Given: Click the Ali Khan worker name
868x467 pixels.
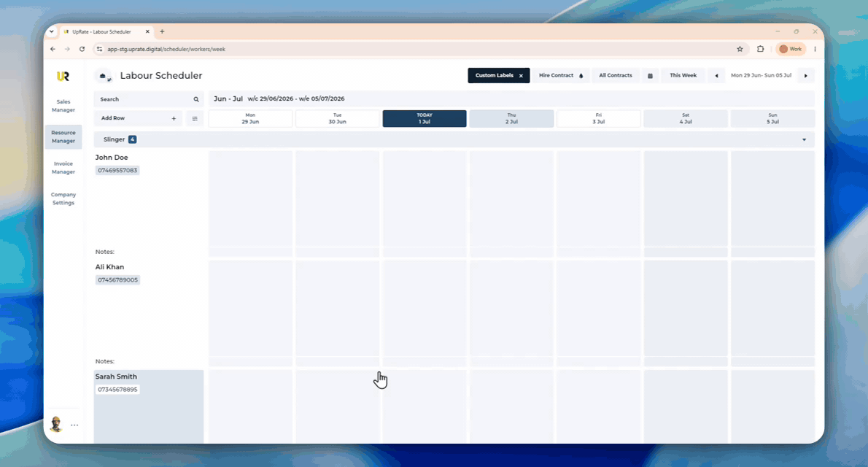Looking at the screenshot, I should tap(109, 267).
